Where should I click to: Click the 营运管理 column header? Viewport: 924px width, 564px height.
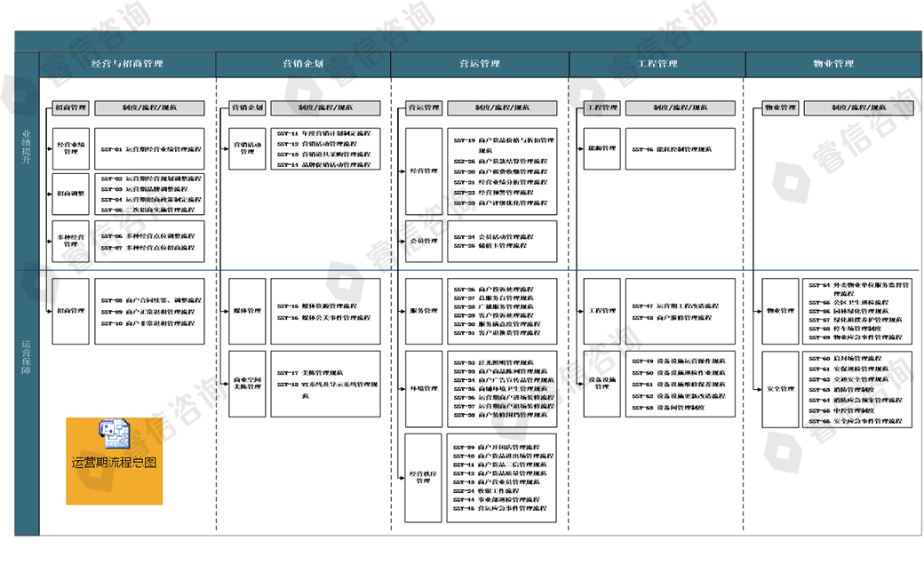coord(480,64)
